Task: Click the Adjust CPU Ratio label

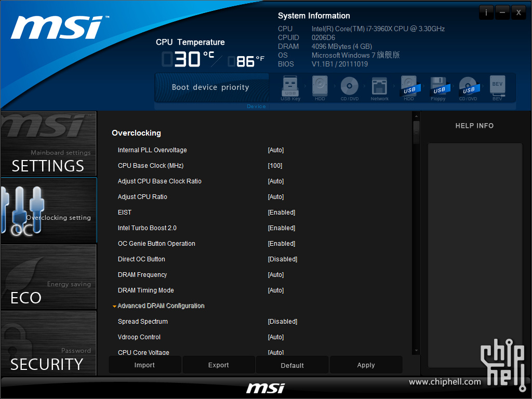Action: (x=142, y=197)
